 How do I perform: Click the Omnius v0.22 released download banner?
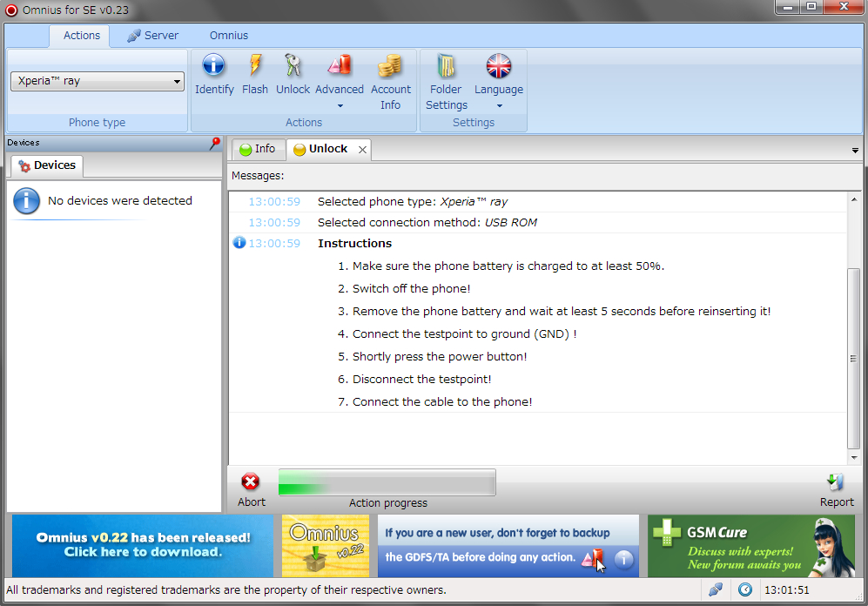(x=143, y=546)
